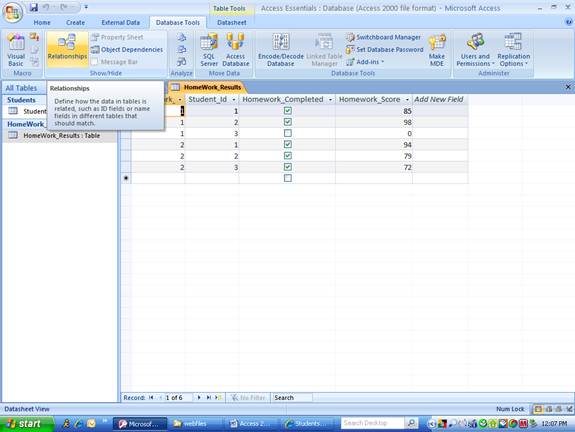This screenshot has height=432, width=575.
Task: Expand Replication Options menu
Action: [x=513, y=50]
